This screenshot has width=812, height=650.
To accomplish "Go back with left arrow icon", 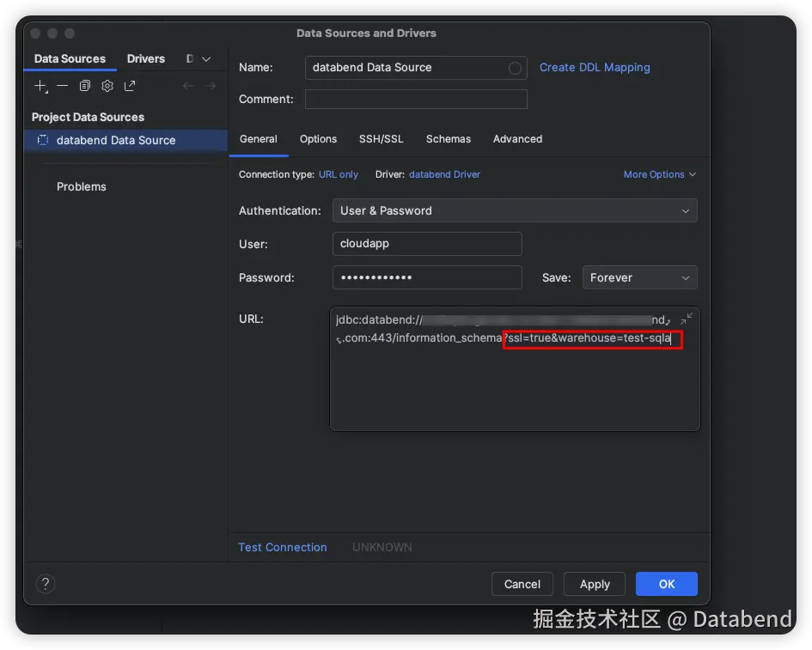I will click(188, 86).
